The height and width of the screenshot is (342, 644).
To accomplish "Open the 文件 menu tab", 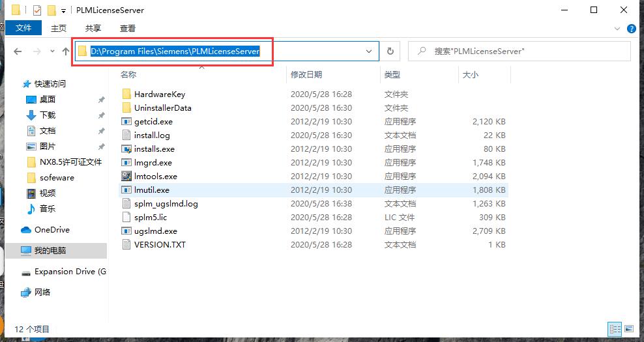I will point(23,28).
